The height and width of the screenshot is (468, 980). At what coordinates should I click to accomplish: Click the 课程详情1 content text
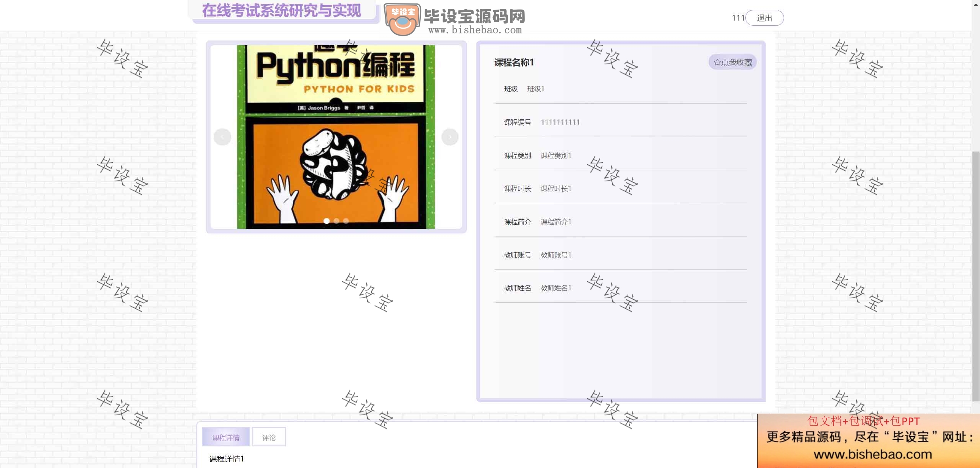click(x=226, y=459)
